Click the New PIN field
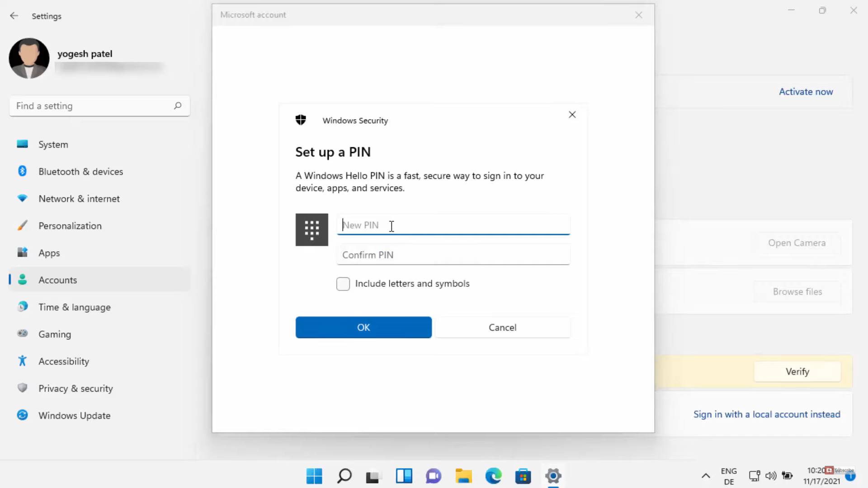 click(453, 225)
